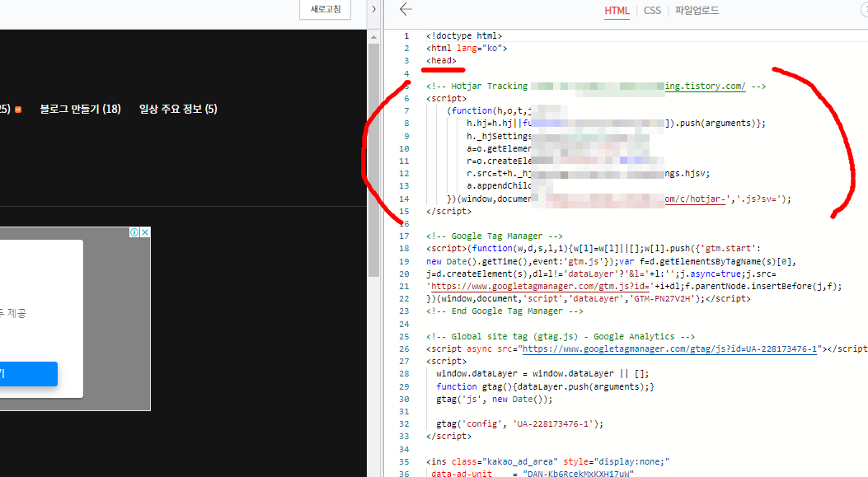This screenshot has width=868, height=477.
Task: Click line number 17 in the gutter
Action: 404,236
